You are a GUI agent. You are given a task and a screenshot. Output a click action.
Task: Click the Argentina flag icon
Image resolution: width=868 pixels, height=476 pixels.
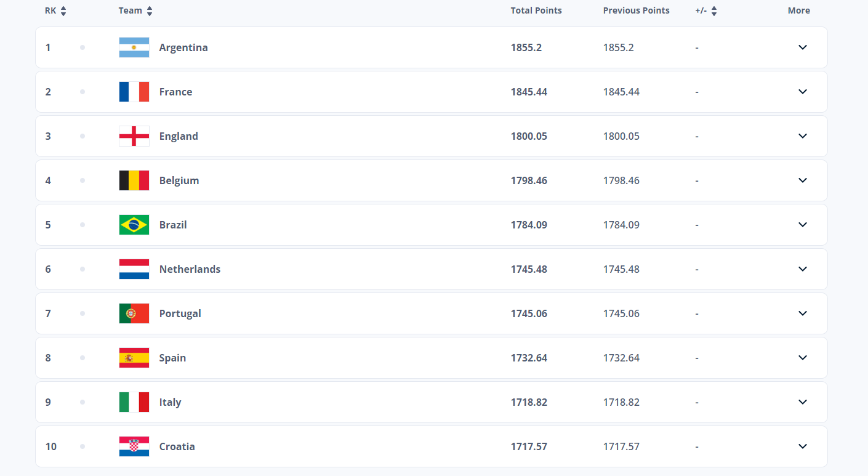click(x=134, y=47)
